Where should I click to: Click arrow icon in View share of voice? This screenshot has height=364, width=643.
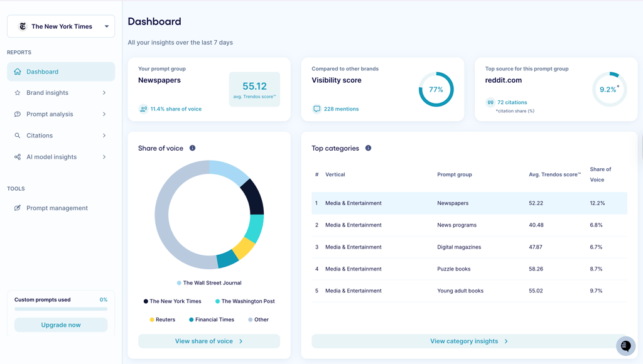coord(240,341)
